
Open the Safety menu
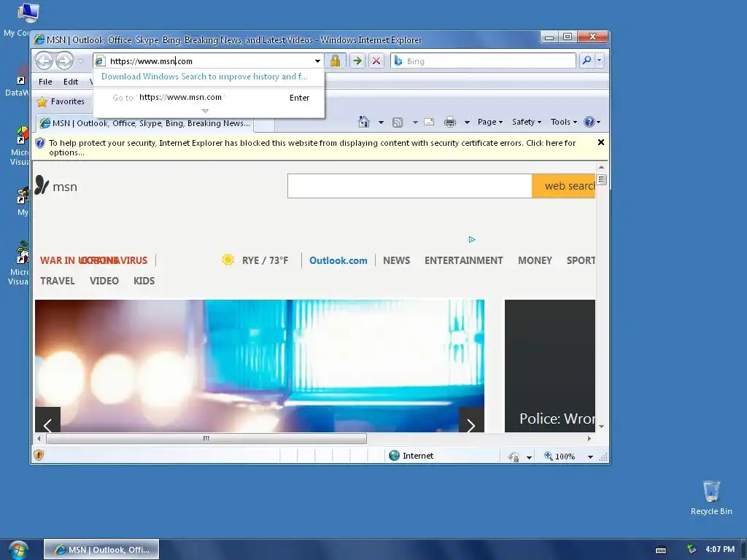(x=527, y=122)
